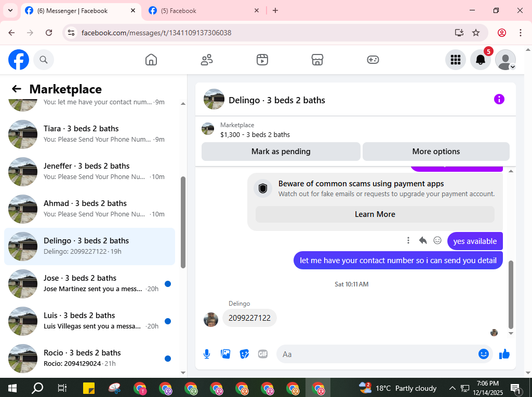This screenshot has width=532, height=397.
Task: Open the Marketplace storefront icon
Action: pyautogui.click(x=317, y=60)
